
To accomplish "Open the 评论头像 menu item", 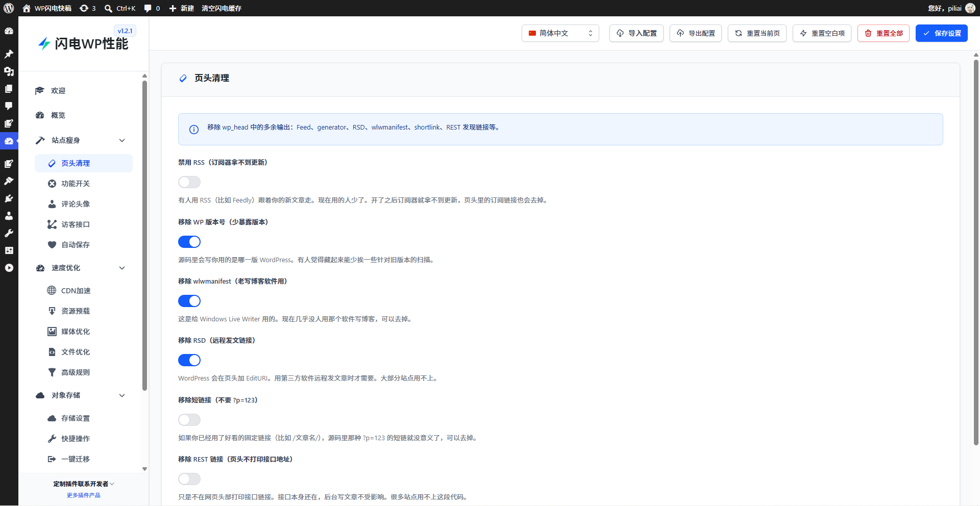I will coord(84,204).
